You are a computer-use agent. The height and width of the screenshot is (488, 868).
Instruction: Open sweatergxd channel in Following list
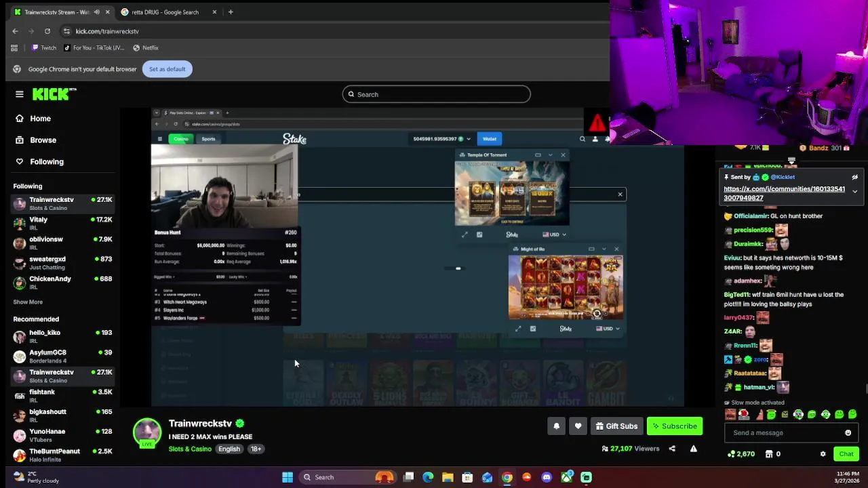point(63,263)
